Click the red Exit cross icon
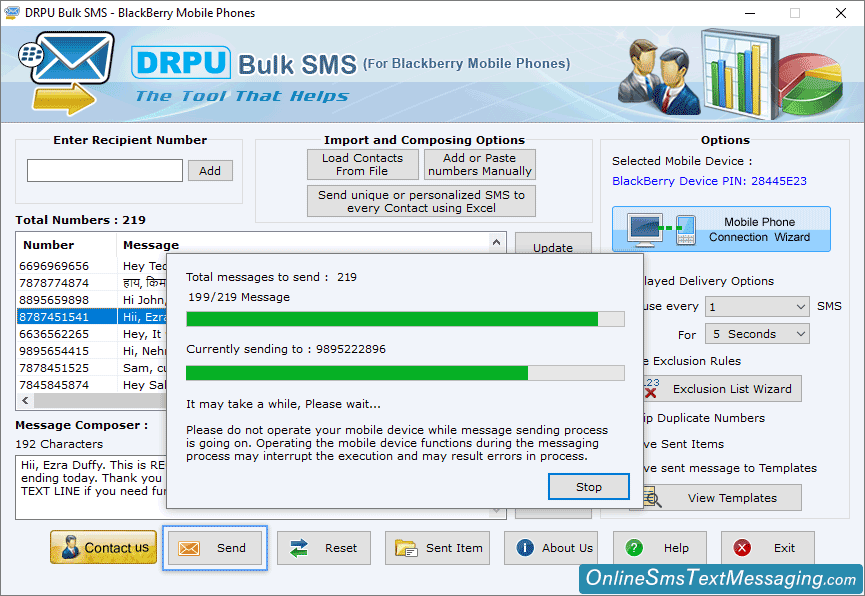 point(742,548)
